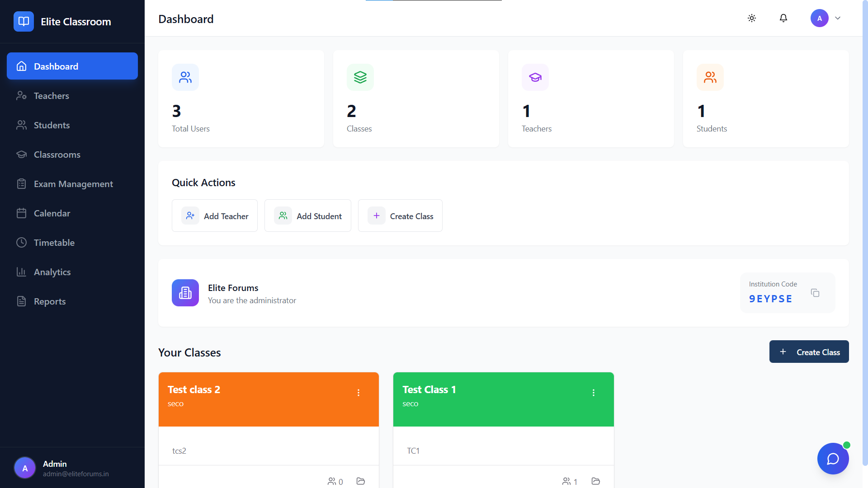
Task: Click the Total Users stat icon
Action: [x=185, y=77]
